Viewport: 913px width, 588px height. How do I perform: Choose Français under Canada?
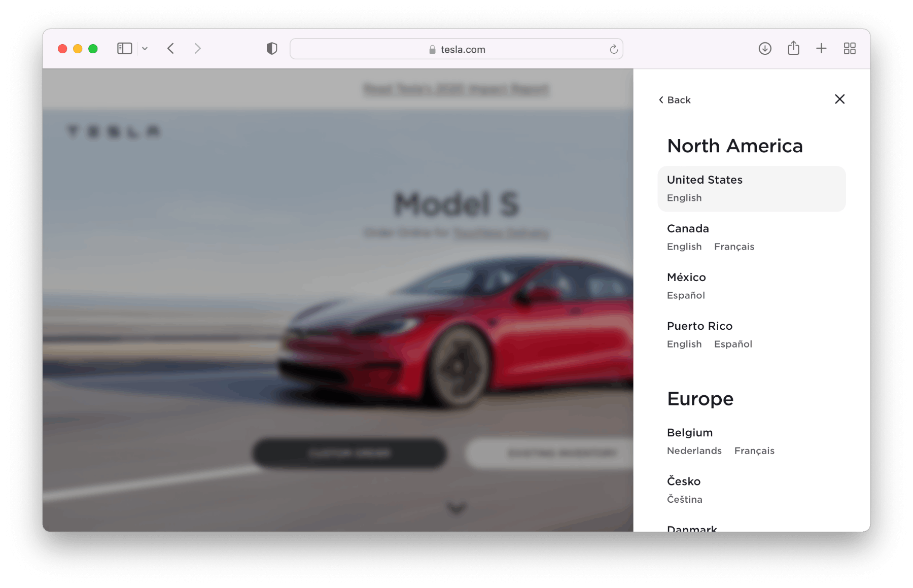tap(734, 247)
